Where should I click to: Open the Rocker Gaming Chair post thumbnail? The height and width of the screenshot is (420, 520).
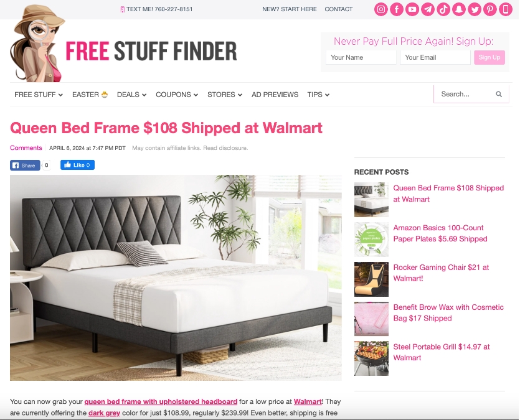(x=371, y=279)
